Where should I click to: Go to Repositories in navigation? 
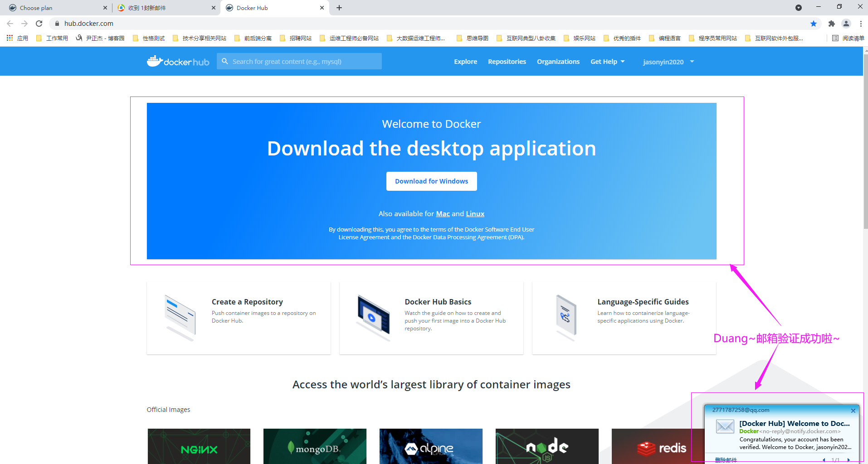click(507, 62)
